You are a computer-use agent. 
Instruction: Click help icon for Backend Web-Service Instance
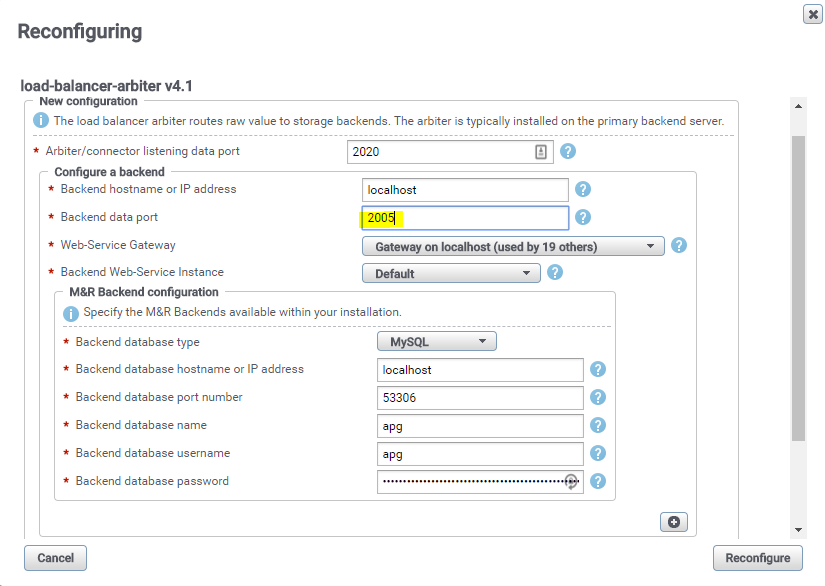coord(555,272)
